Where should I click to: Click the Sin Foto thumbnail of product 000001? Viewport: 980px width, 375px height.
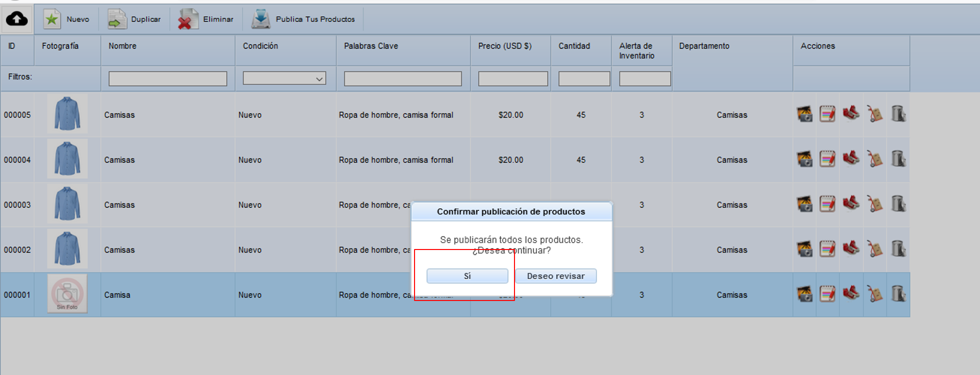tap(67, 294)
